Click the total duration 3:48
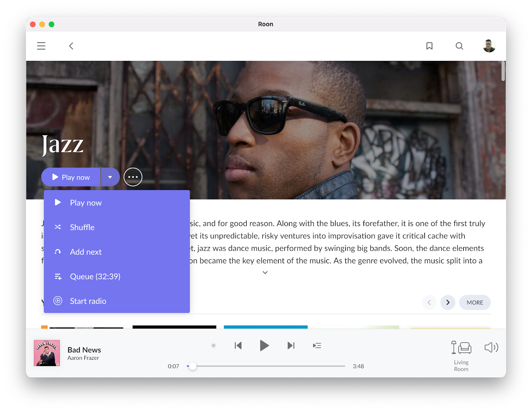This screenshot has width=532, height=412. [x=358, y=366]
